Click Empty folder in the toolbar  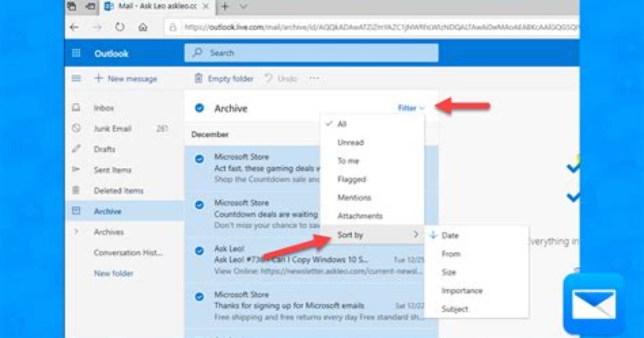click(x=224, y=79)
